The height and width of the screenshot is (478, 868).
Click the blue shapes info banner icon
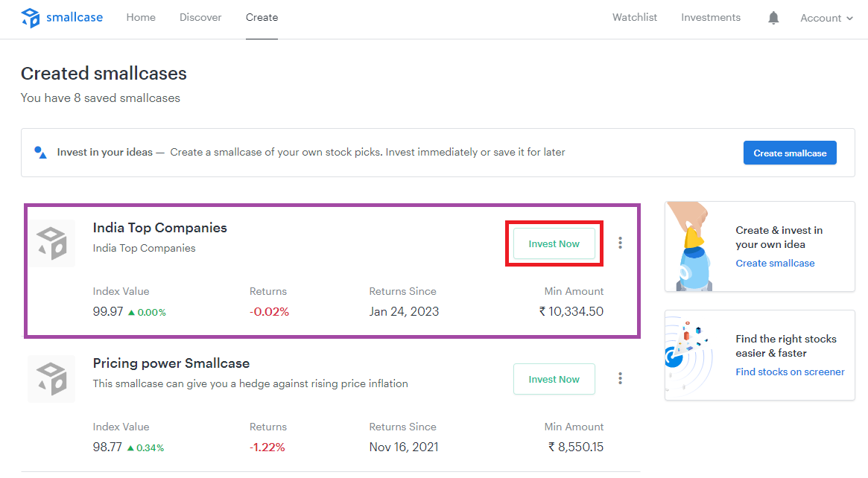40,152
